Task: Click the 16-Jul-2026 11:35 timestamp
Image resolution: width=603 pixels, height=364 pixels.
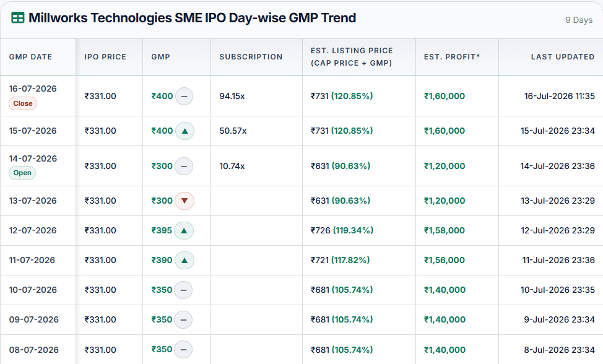Action: coord(560,96)
